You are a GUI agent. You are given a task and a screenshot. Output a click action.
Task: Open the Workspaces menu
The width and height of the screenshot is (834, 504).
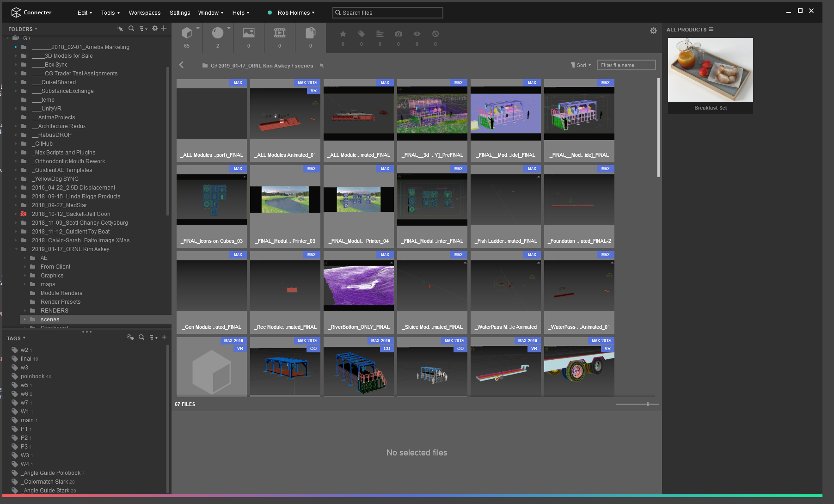145,13
